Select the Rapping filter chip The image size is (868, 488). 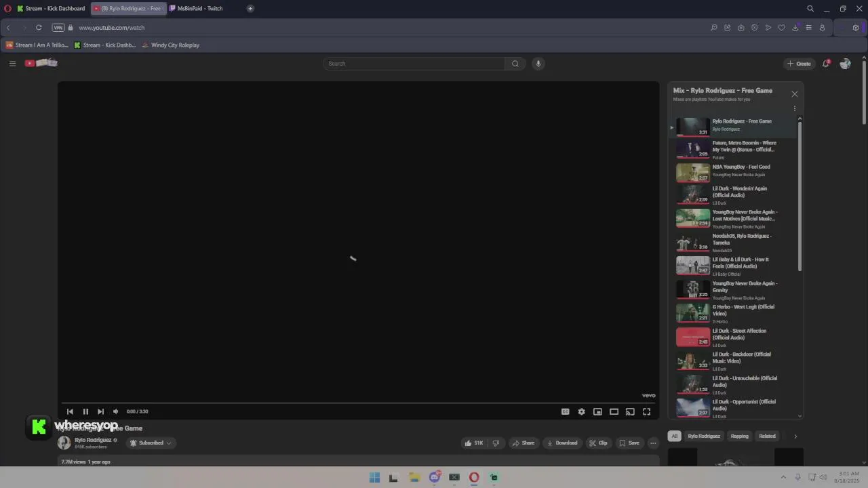[x=740, y=436]
